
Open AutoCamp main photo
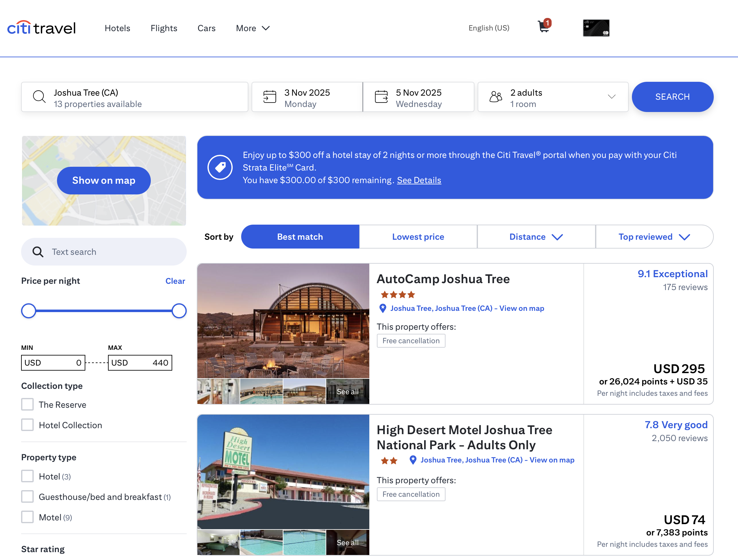coord(283,321)
